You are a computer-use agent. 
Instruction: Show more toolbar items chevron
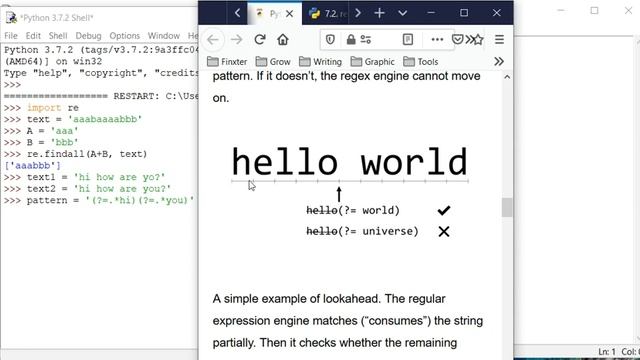click(469, 40)
